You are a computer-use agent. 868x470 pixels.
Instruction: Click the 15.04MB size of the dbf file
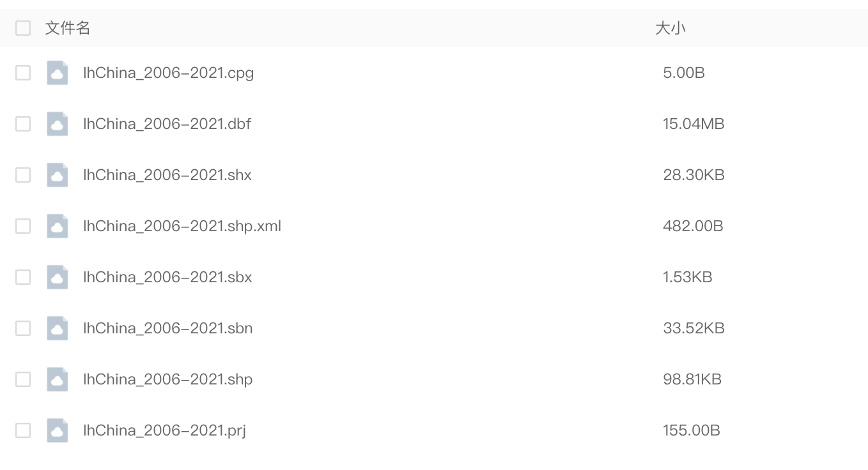pyautogui.click(x=694, y=124)
